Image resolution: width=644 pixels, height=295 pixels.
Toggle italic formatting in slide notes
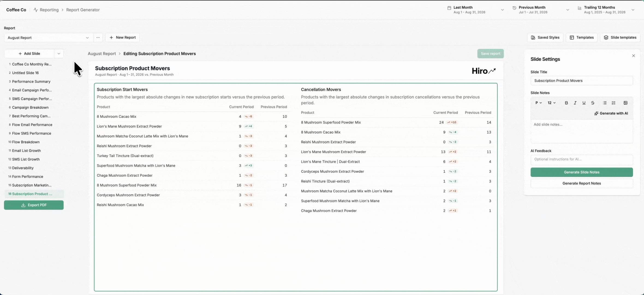coord(575,103)
